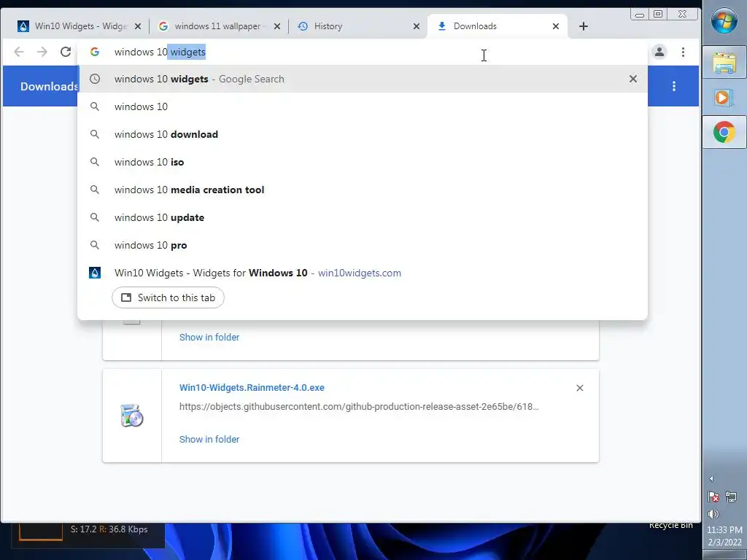
Task: Open a new tab with the plus button
Action: pos(584,26)
